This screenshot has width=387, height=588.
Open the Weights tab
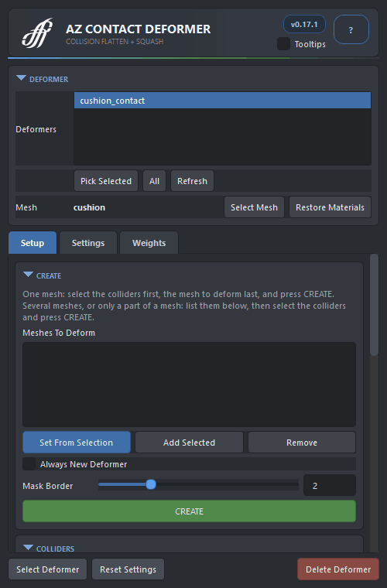pyautogui.click(x=149, y=243)
